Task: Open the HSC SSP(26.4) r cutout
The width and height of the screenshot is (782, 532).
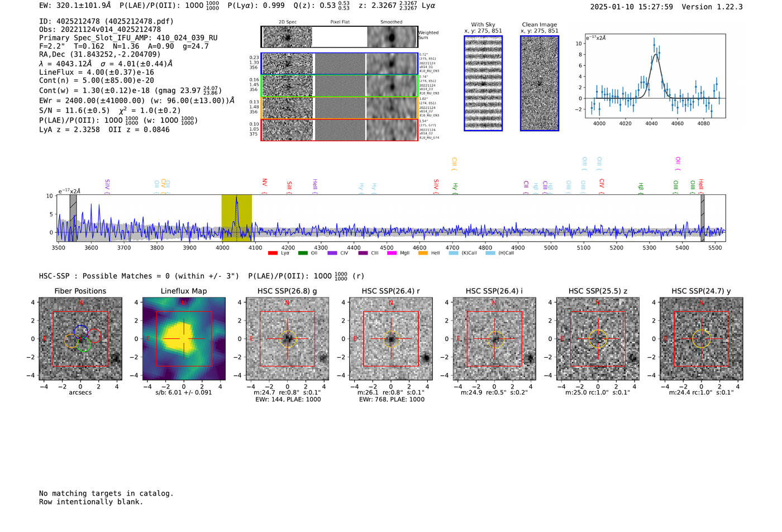Action: point(391,339)
